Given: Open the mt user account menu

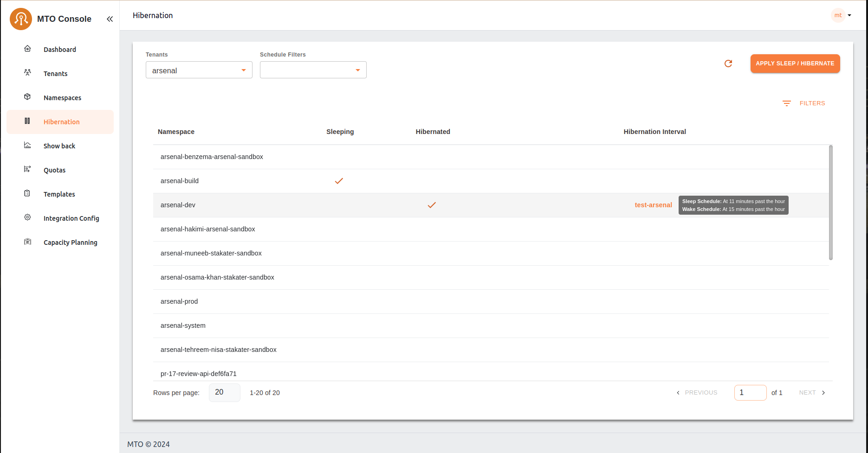Looking at the screenshot, I should tap(841, 15).
